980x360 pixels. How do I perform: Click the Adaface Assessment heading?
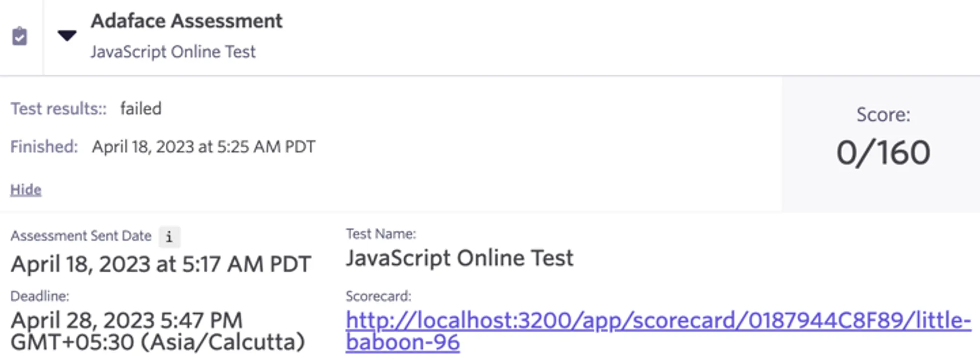point(187,21)
